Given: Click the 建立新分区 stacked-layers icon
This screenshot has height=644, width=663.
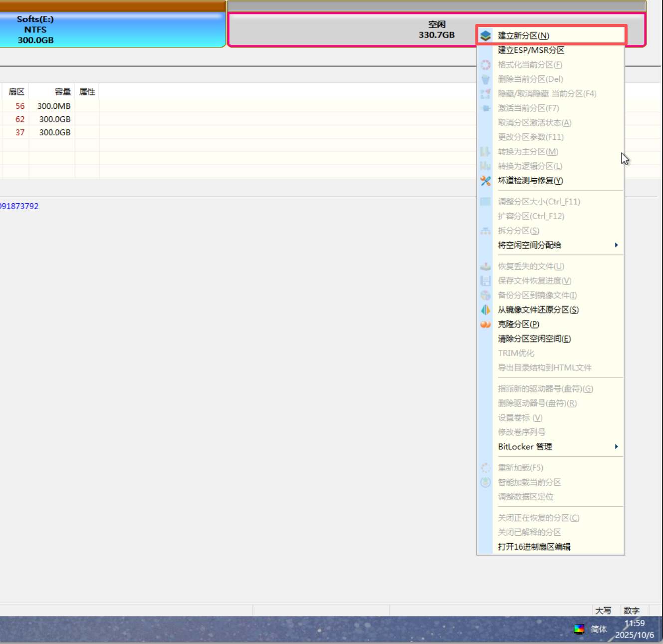Looking at the screenshot, I should click(485, 35).
